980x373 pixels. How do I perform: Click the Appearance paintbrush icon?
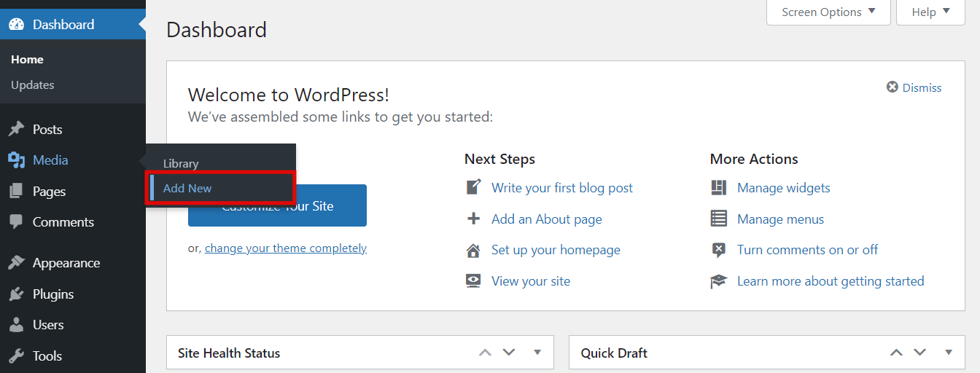point(16,263)
